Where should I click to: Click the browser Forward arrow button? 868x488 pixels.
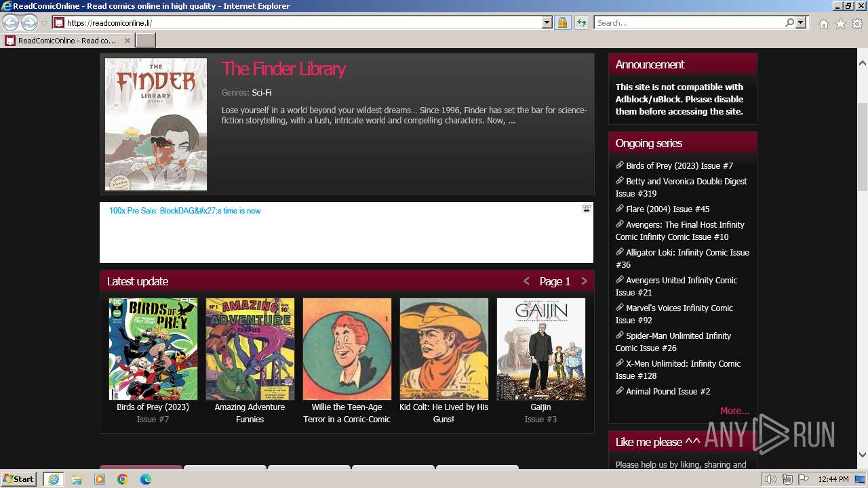point(29,22)
